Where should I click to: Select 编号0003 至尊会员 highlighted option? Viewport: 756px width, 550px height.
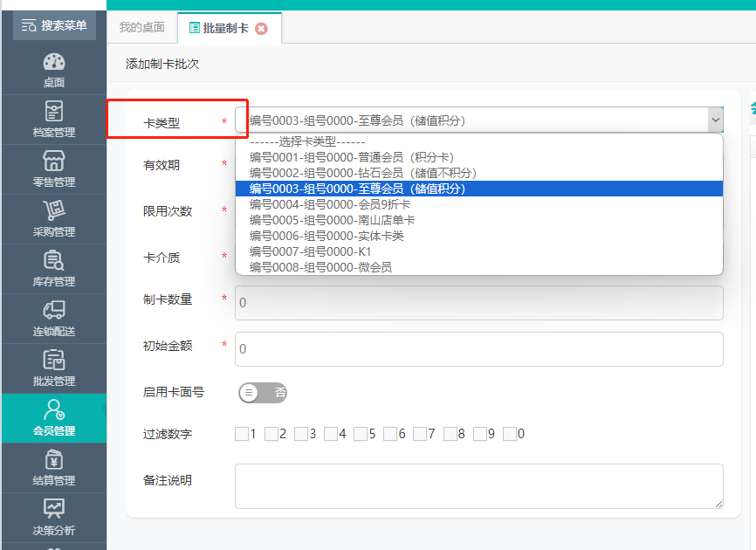tap(478, 189)
